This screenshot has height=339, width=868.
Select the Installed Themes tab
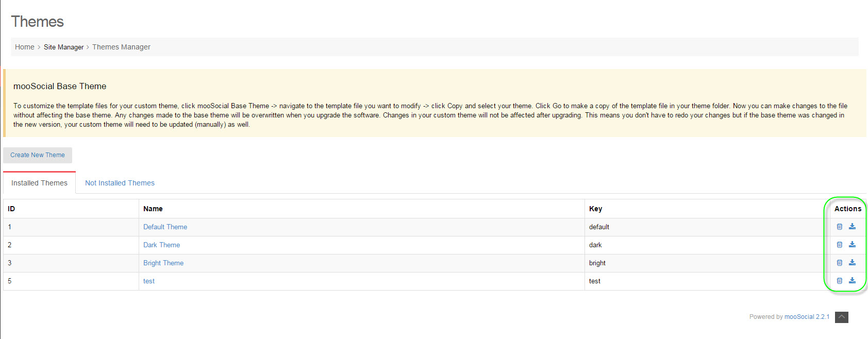(x=39, y=183)
